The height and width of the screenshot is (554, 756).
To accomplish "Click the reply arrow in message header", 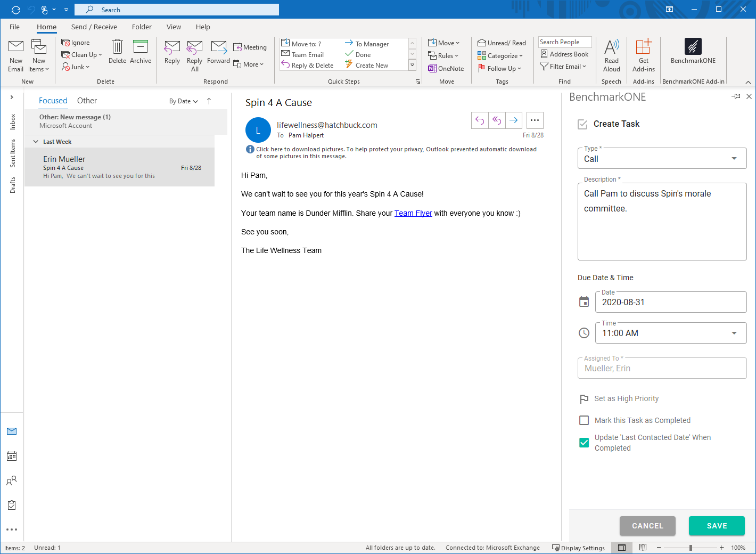I will (480, 120).
